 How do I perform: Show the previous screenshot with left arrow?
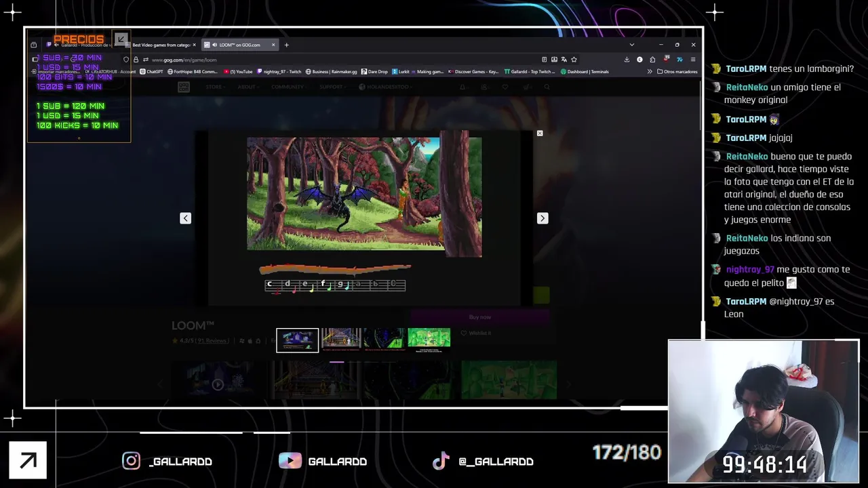coord(185,218)
